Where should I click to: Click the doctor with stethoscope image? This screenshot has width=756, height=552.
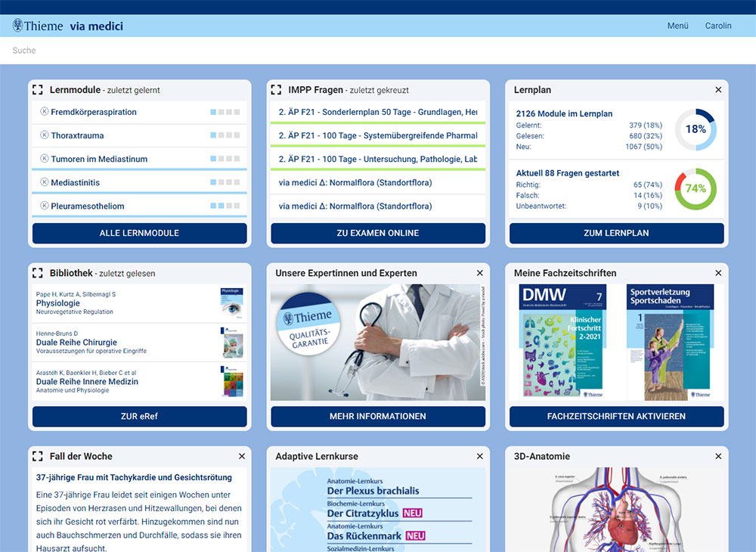(378, 343)
